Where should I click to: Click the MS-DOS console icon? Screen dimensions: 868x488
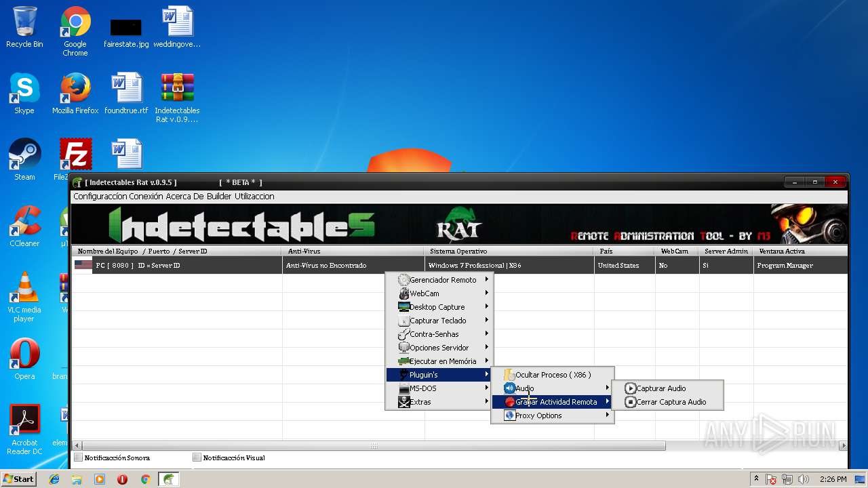click(403, 388)
